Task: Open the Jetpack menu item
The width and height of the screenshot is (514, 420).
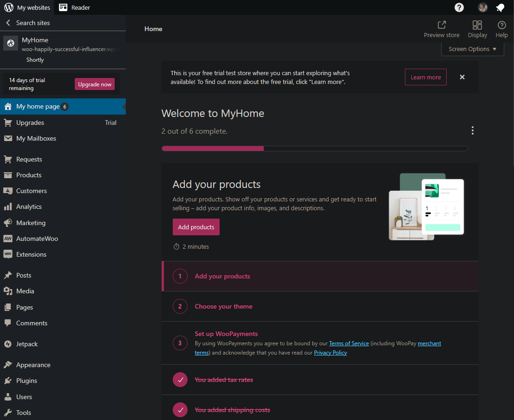Action: point(63,344)
